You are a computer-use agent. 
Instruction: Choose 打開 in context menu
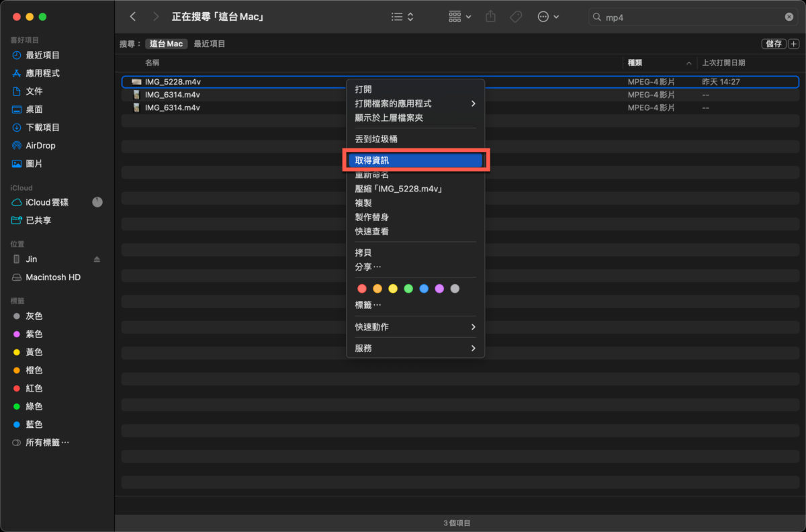(x=415, y=89)
